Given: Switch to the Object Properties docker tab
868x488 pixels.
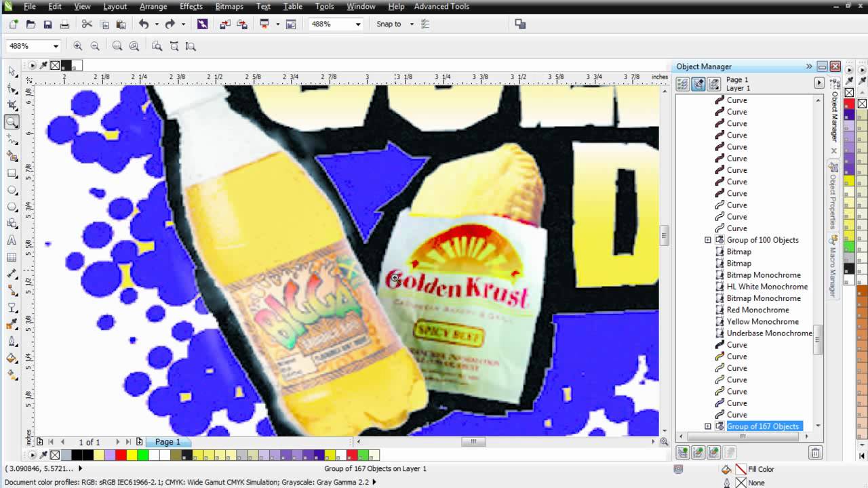Looking at the screenshot, I should click(x=833, y=196).
